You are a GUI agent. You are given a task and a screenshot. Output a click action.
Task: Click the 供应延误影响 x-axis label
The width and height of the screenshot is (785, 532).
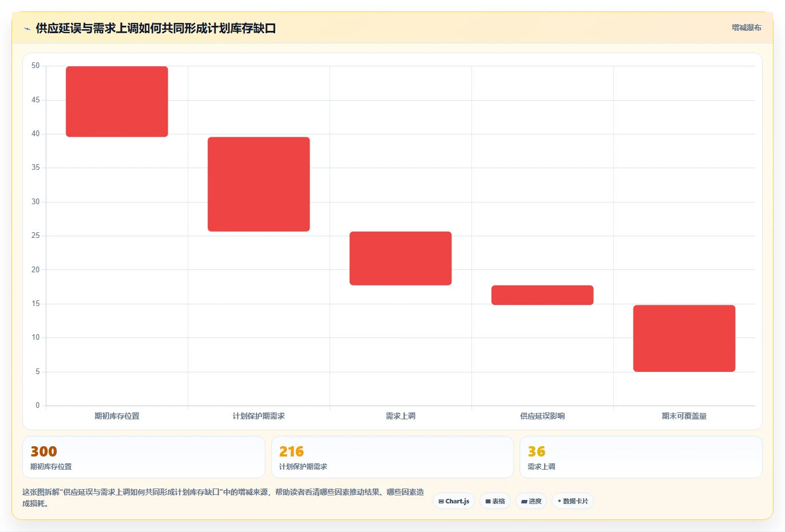542,416
